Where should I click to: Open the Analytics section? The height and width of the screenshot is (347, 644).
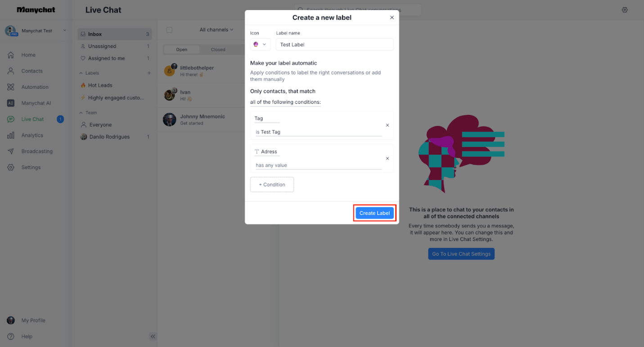(x=34, y=135)
